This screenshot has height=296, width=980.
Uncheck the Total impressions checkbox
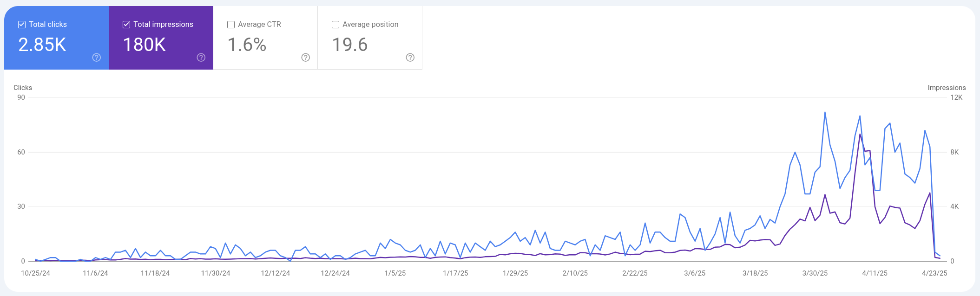(126, 25)
